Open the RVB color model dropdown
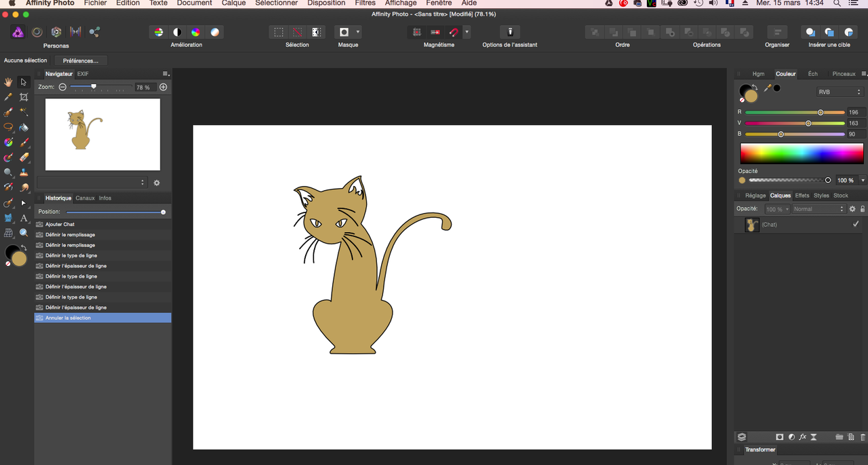 pos(840,92)
